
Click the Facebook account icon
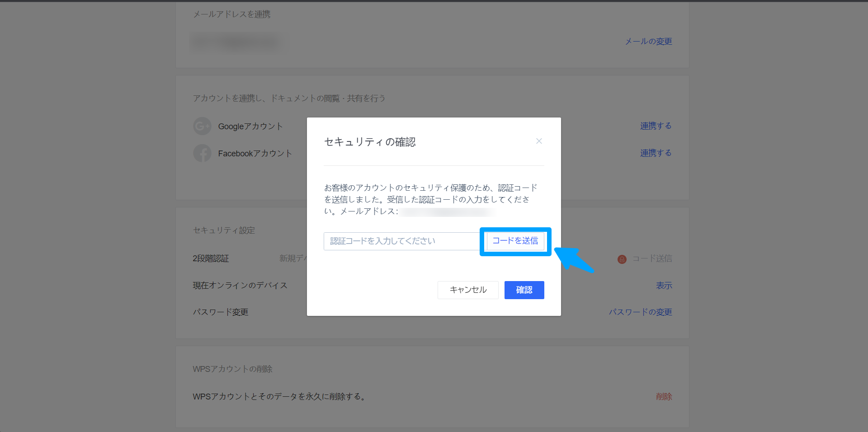click(x=202, y=153)
